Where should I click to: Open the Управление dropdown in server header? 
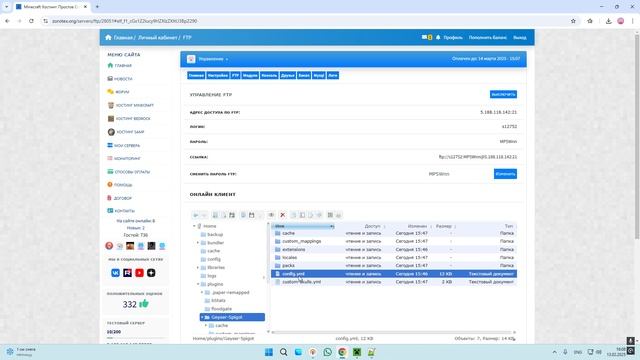tap(213, 59)
